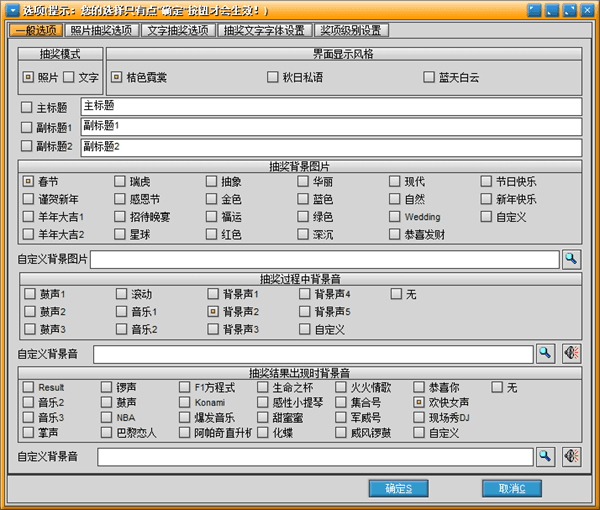Click the speaker preview icon under the 抽奖结果出现时背景音 section

571,456
